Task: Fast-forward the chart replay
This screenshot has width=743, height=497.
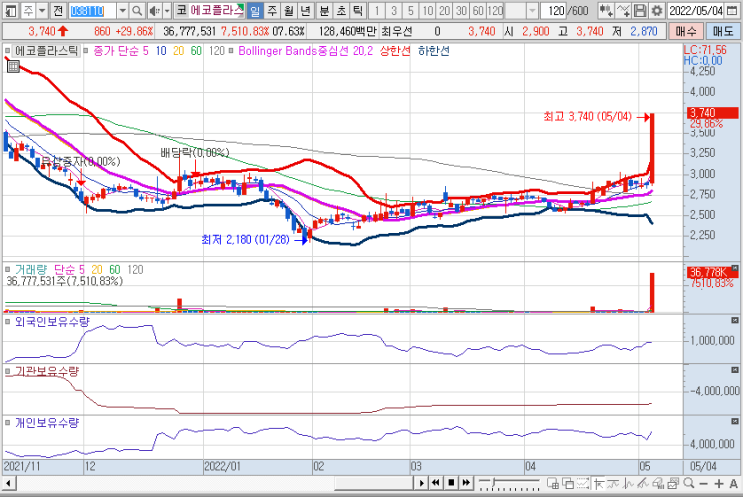Action: coord(466,483)
